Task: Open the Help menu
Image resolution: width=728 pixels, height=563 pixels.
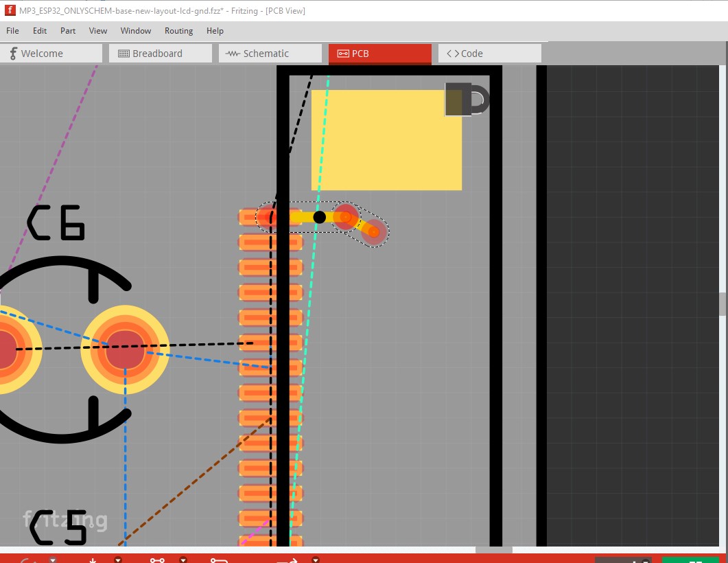Action: click(x=215, y=31)
